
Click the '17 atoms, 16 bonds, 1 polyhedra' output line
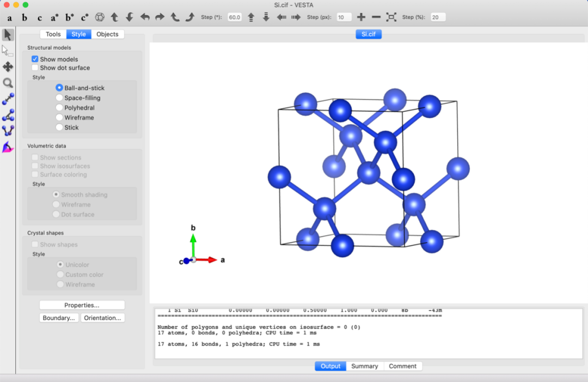coord(239,344)
